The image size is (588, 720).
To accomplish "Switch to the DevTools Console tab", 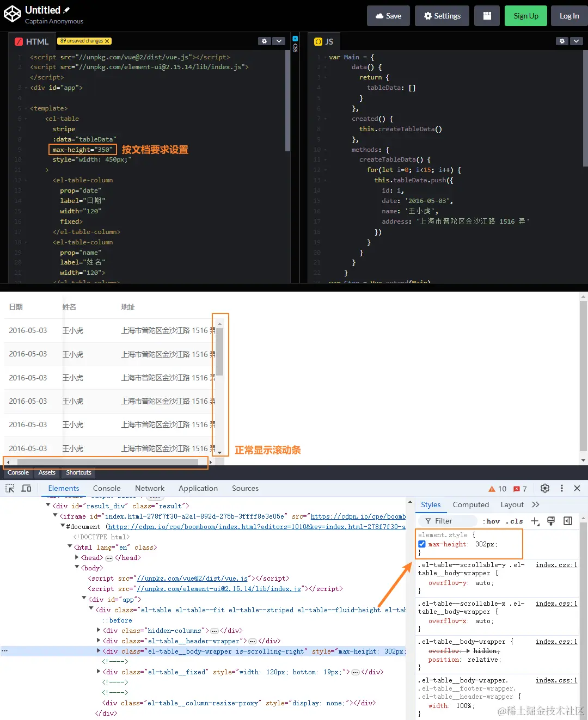I will (x=107, y=488).
